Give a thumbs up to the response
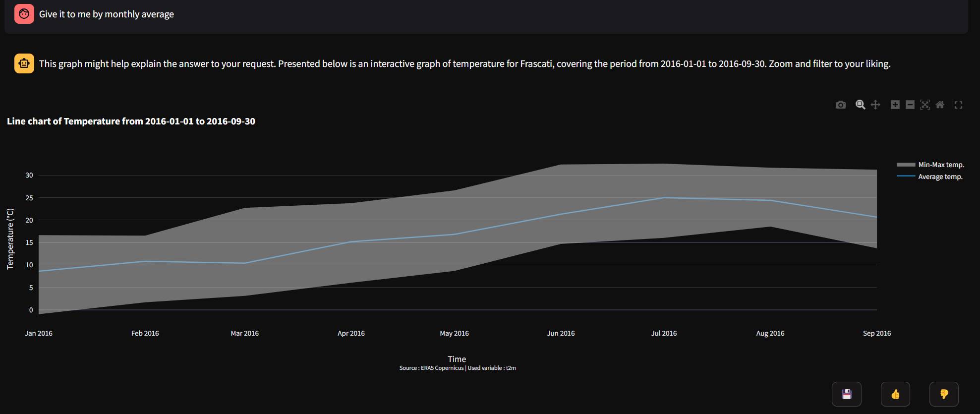 tap(895, 394)
